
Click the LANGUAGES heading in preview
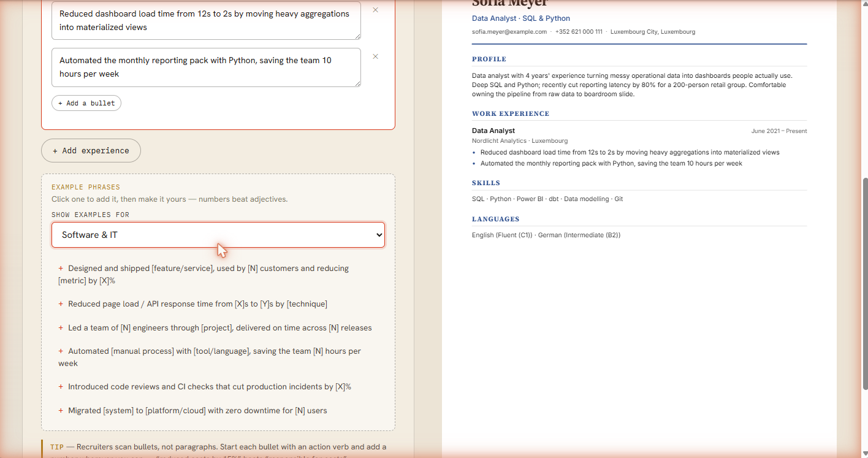point(496,219)
